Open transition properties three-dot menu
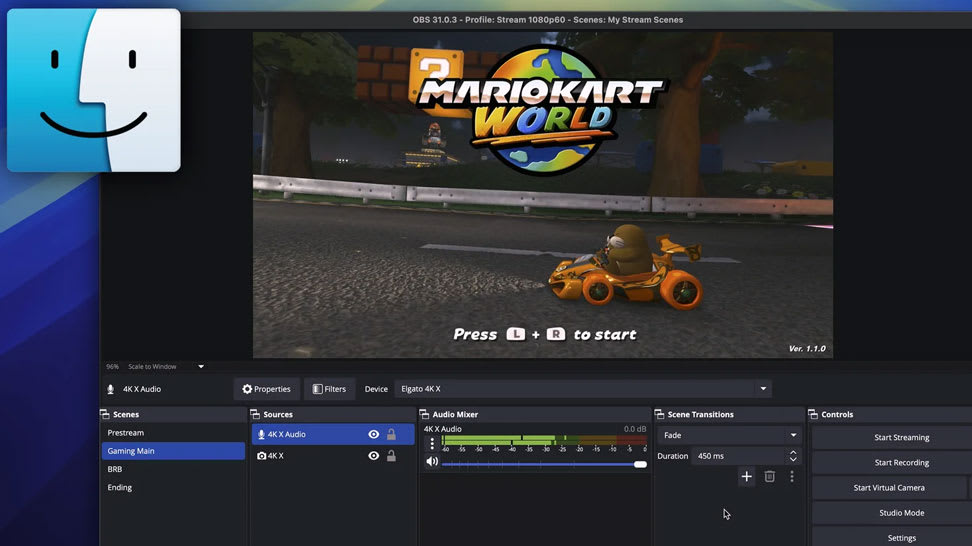972x546 pixels. [792, 477]
